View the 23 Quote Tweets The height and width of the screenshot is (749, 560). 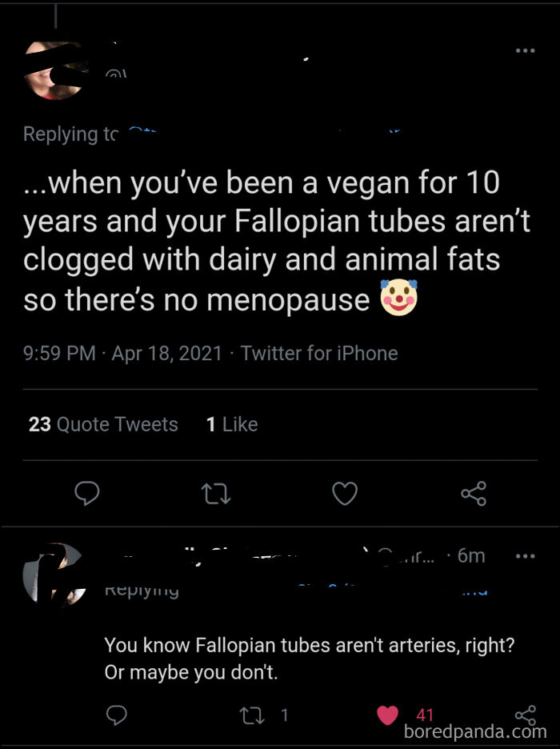pos(102,424)
